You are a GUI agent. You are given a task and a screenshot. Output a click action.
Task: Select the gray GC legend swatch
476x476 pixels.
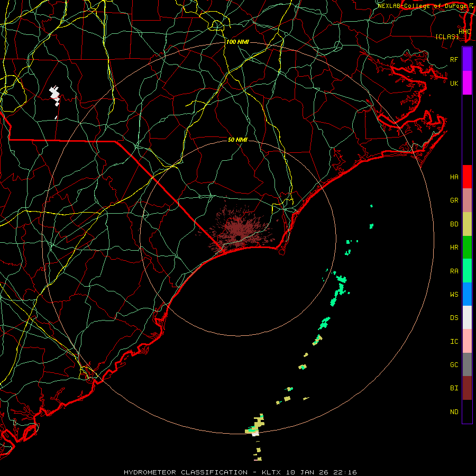click(x=467, y=364)
